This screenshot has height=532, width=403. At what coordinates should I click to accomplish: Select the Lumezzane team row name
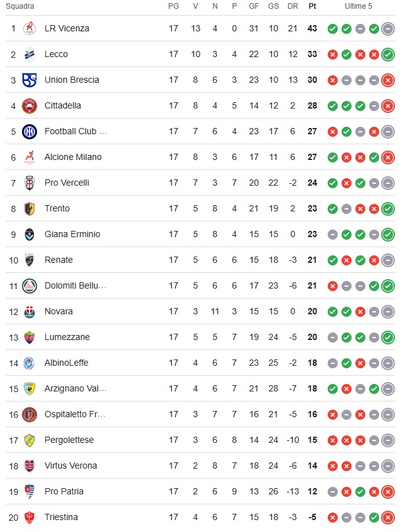[67, 337]
